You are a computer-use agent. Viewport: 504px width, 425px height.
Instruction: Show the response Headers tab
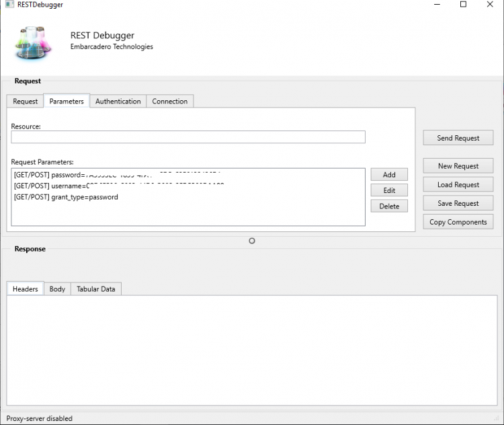click(x=25, y=289)
